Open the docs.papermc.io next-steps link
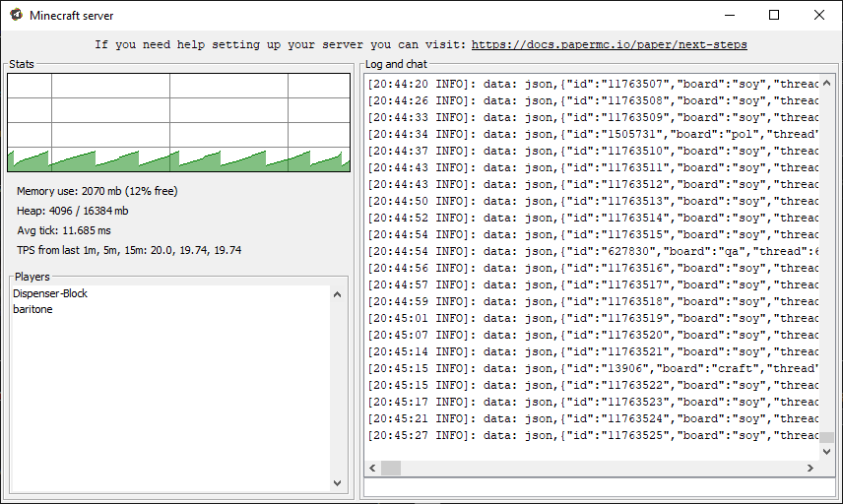843x504 pixels. coord(609,44)
